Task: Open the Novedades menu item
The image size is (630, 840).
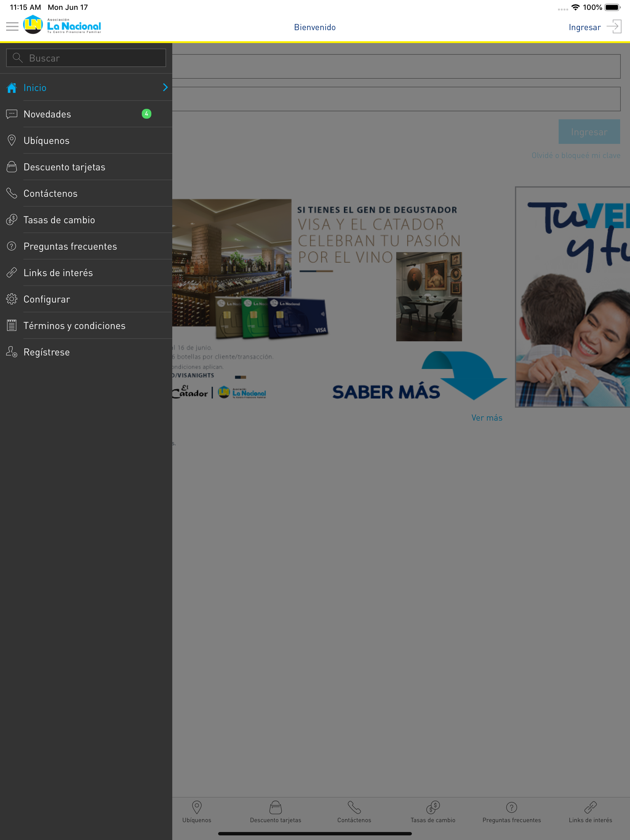Action: (86, 114)
